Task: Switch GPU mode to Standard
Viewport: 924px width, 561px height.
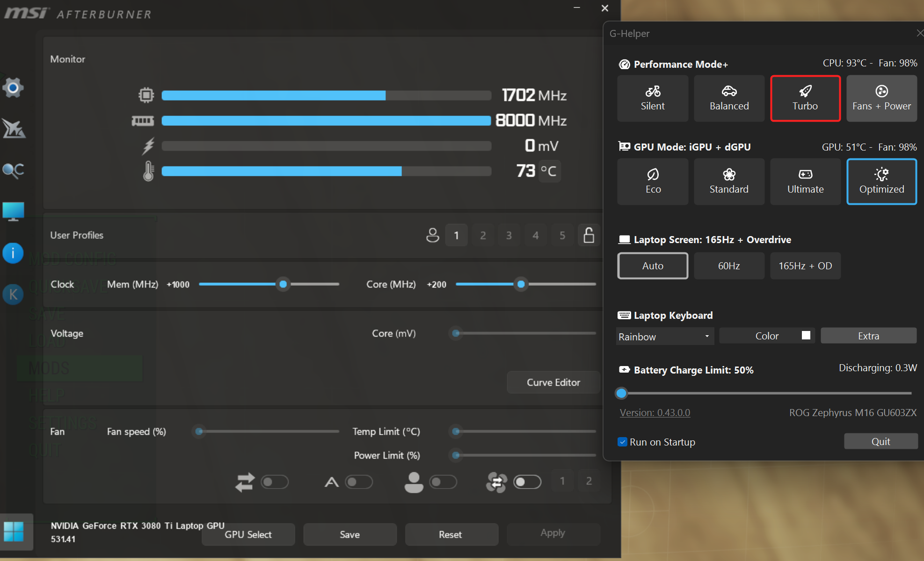Action: (x=729, y=181)
